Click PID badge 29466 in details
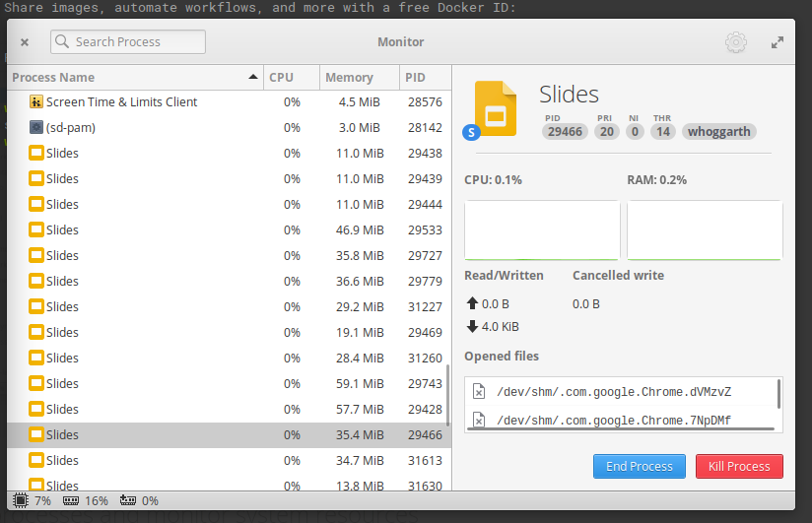This screenshot has width=812, height=523. (565, 132)
